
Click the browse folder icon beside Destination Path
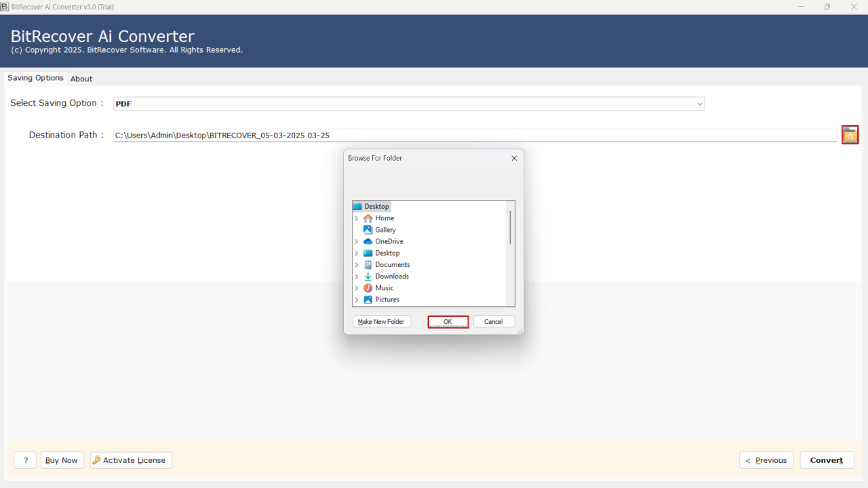850,135
